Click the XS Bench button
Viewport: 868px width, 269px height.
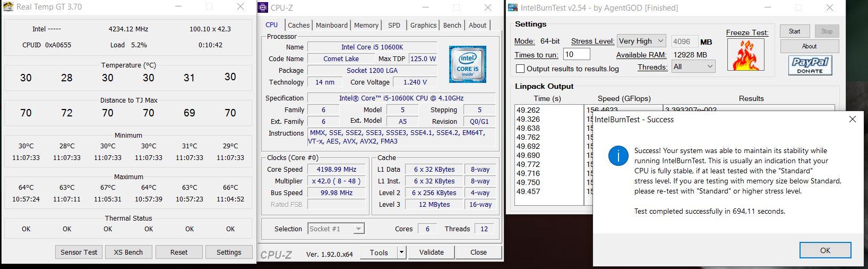(x=128, y=252)
